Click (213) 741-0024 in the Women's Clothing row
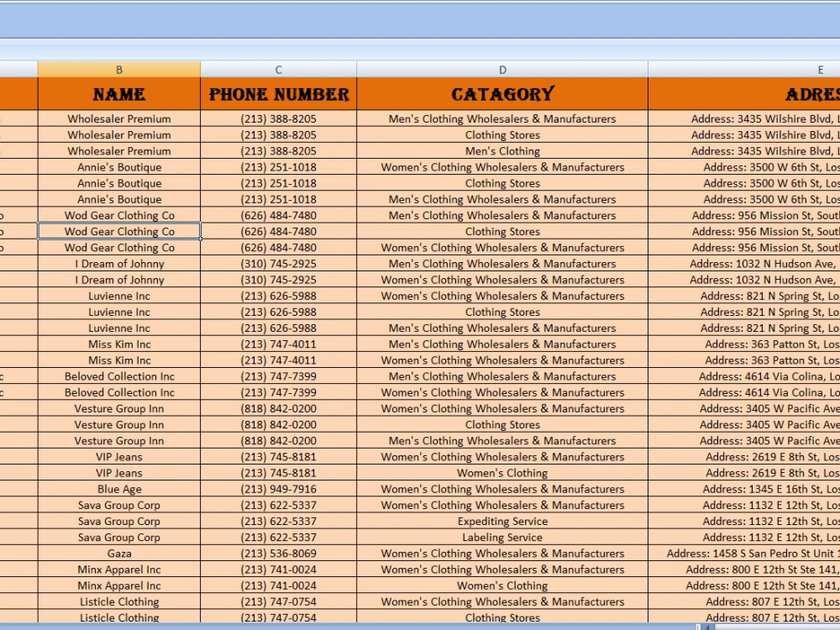The height and width of the screenshot is (630, 840). pyautogui.click(x=279, y=585)
